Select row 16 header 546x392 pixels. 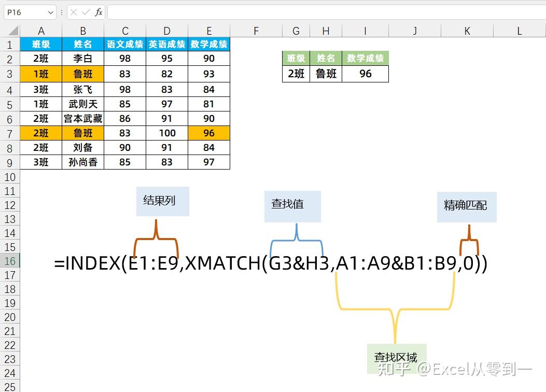[9, 262]
